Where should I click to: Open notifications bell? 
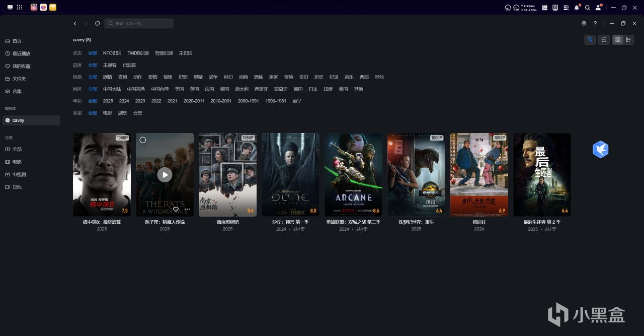click(x=577, y=8)
